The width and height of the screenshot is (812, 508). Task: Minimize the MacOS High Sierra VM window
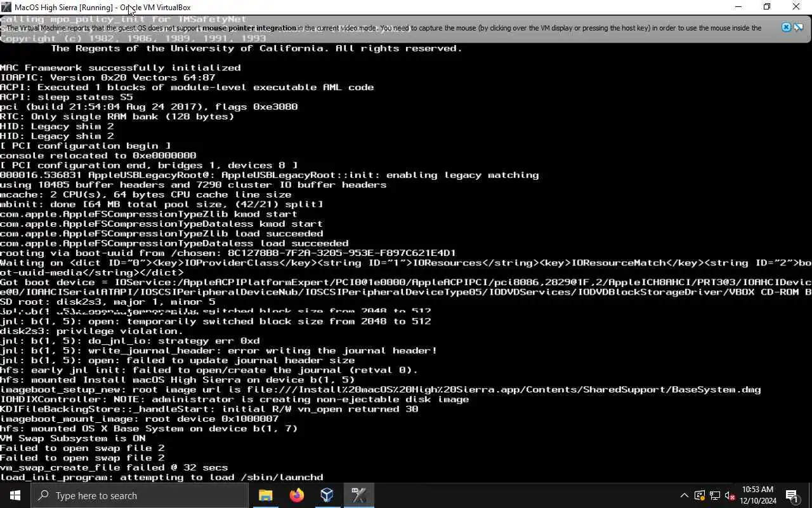click(738, 7)
